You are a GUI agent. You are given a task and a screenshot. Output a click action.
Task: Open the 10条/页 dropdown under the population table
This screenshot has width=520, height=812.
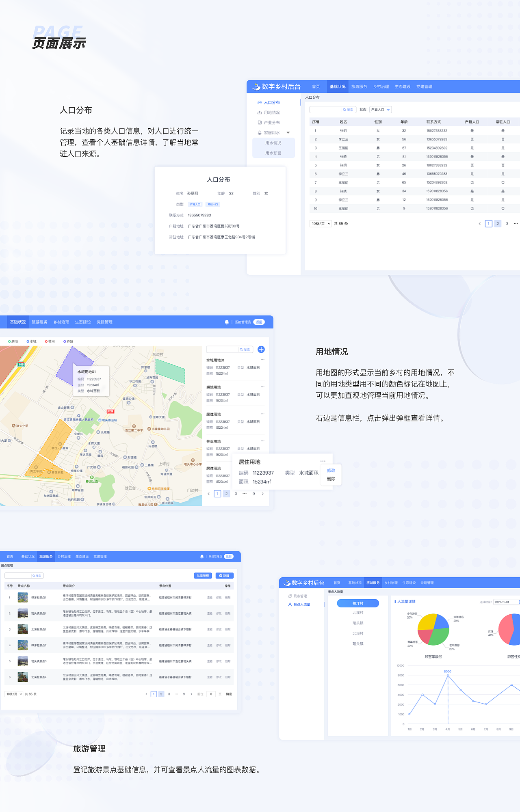pyautogui.click(x=321, y=224)
